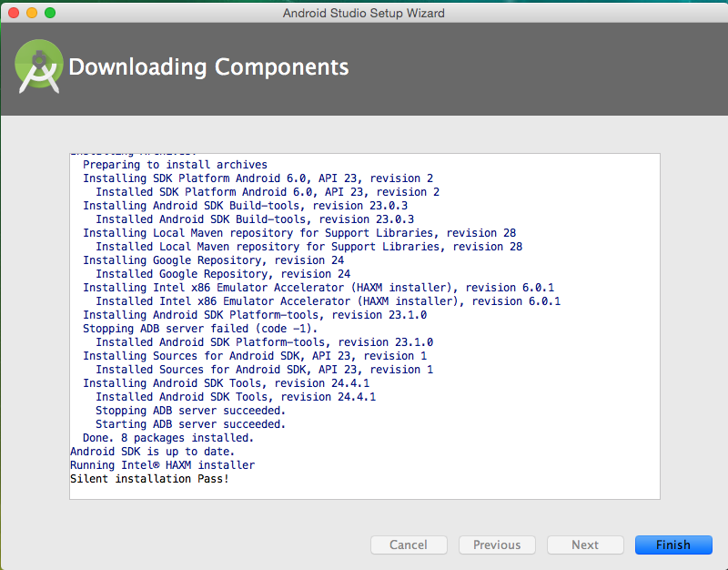Click 'Installing Sources for Android SDK' line

[255, 356]
